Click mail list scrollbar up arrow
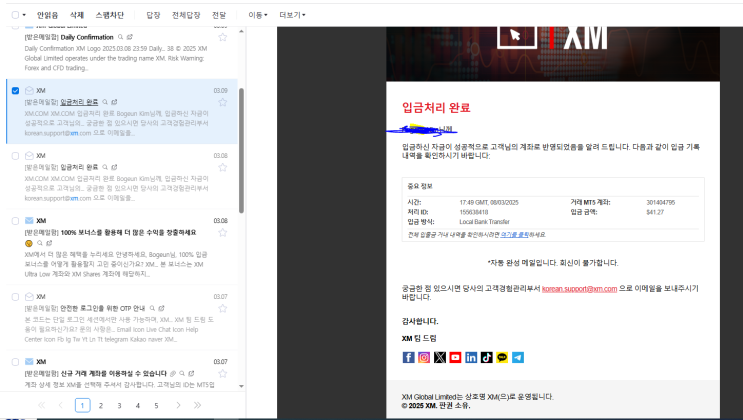743x420 pixels. point(241,31)
